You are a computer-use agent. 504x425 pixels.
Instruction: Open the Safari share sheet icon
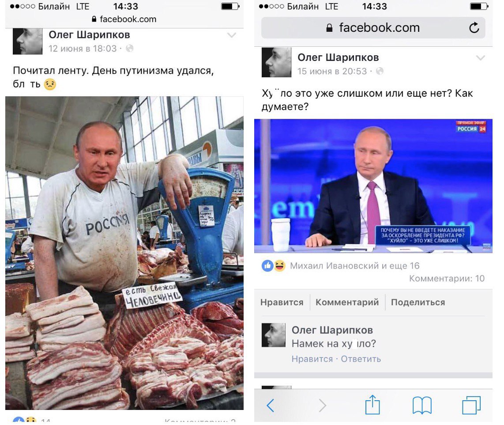coord(372,404)
